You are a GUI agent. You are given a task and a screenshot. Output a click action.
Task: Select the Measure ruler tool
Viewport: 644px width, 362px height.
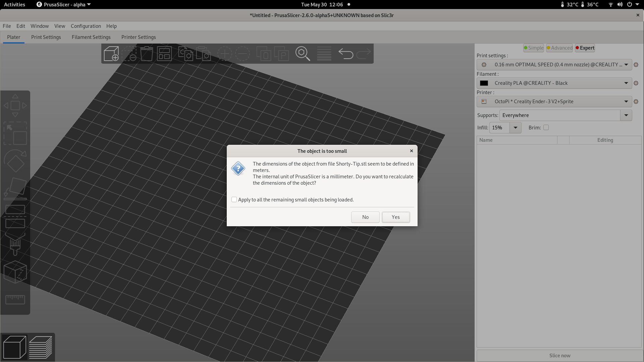point(15,299)
